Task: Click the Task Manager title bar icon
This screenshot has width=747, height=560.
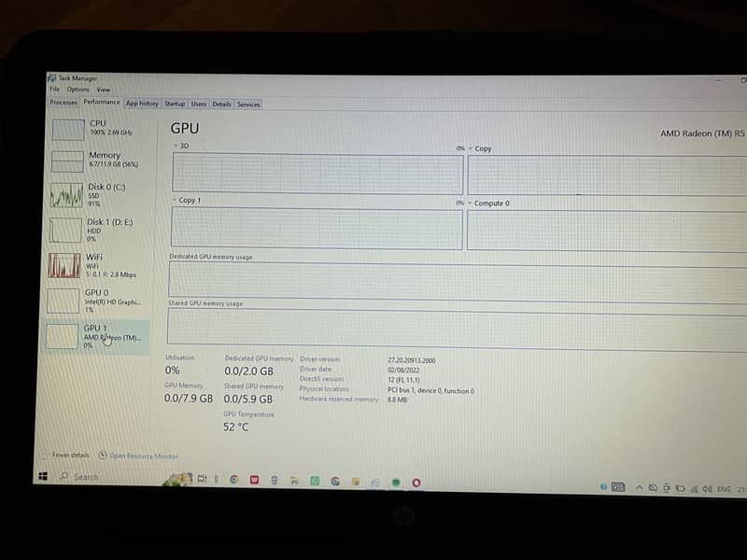Action: click(52, 77)
